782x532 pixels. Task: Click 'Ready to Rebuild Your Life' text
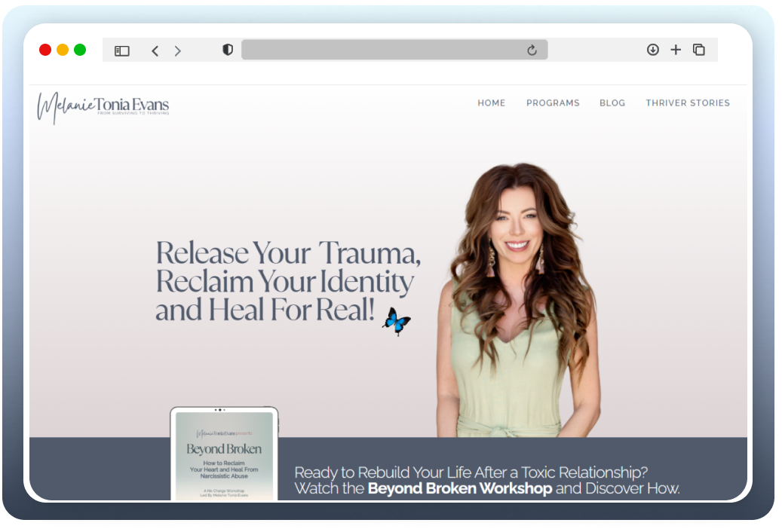(471, 472)
